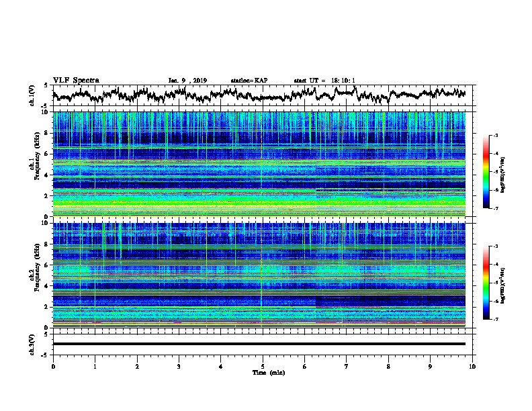Screen dimensions: 532x411
Task: Click the "-3" label on the ch.1 color bar
Action: [x=496, y=135]
